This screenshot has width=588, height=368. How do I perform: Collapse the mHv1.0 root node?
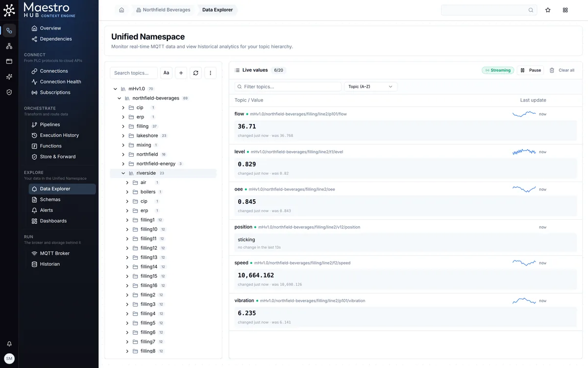coord(115,89)
